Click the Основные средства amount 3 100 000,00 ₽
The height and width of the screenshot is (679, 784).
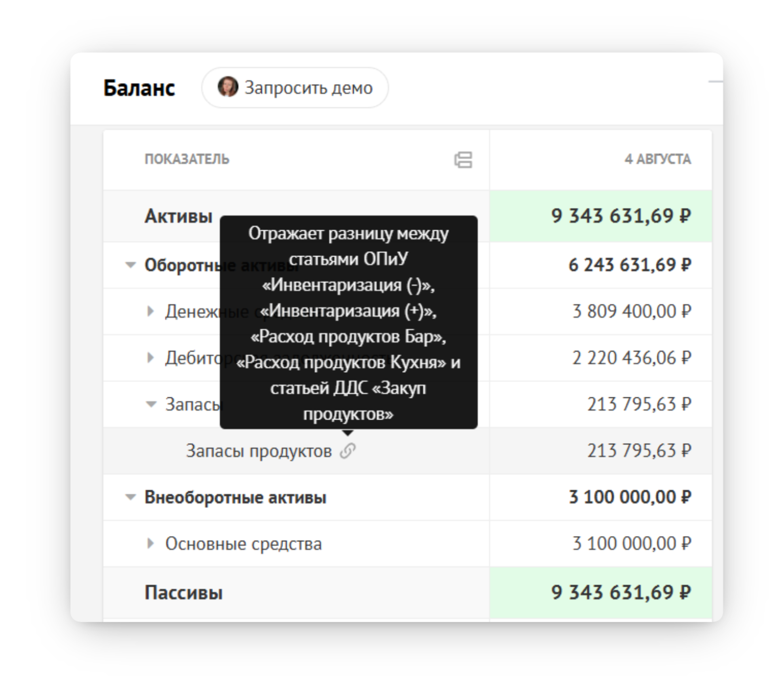click(632, 543)
